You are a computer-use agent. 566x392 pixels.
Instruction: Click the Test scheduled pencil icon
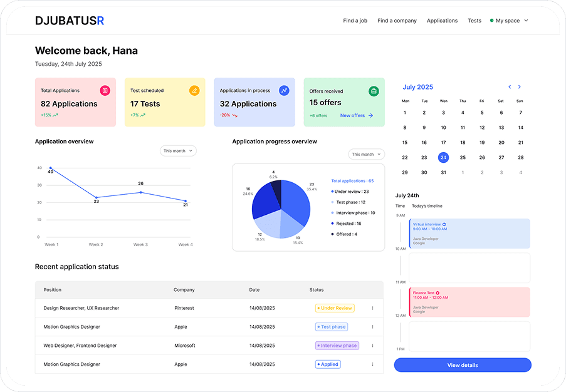(194, 91)
